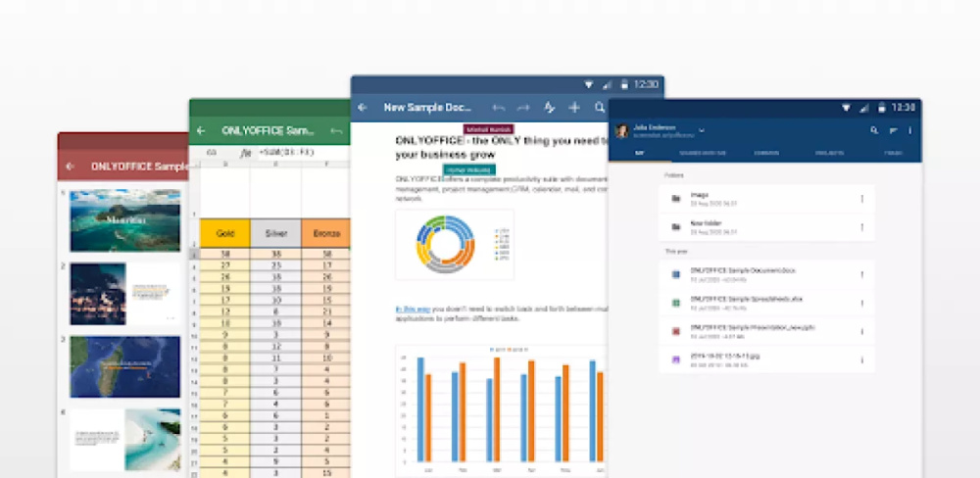980x478 pixels.
Task: Open the options menu for the Image folder
Action: [862, 199]
